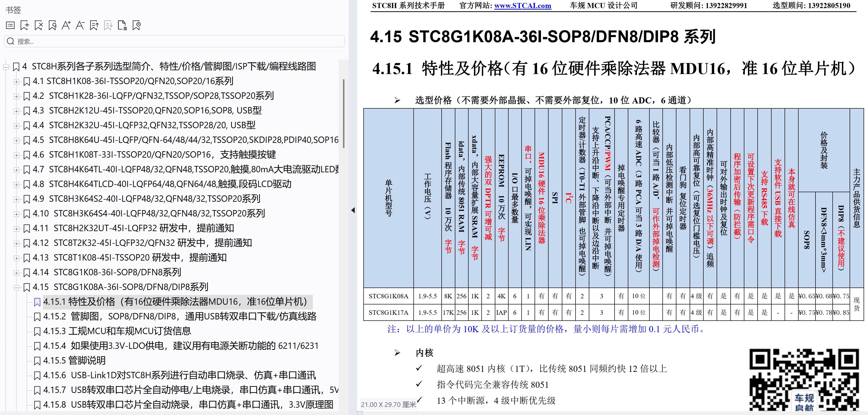868x415 pixels.
Task: Collapse the chapter 4 STC8H series node
Action: [6, 67]
